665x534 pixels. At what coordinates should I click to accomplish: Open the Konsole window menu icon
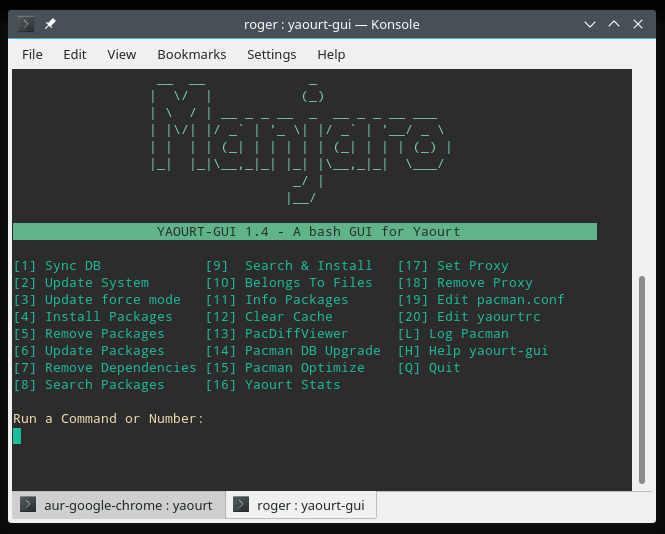coord(26,24)
